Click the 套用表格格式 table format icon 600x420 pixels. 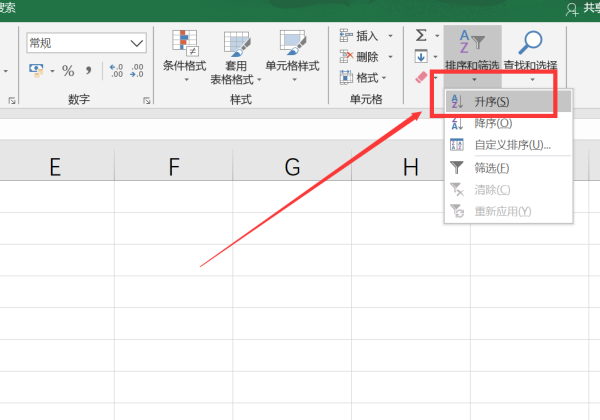(x=237, y=45)
